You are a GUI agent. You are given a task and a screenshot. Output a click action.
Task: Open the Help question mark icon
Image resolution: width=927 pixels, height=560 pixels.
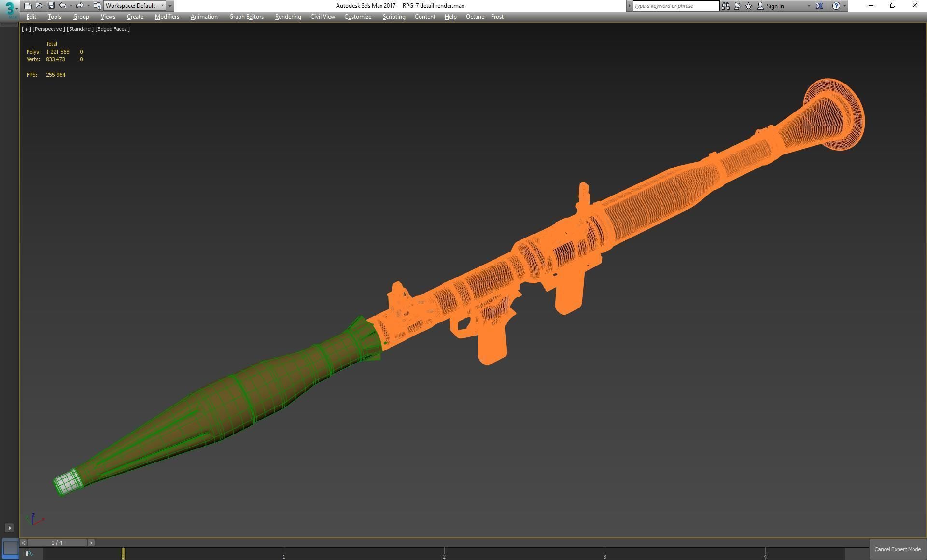836,6
